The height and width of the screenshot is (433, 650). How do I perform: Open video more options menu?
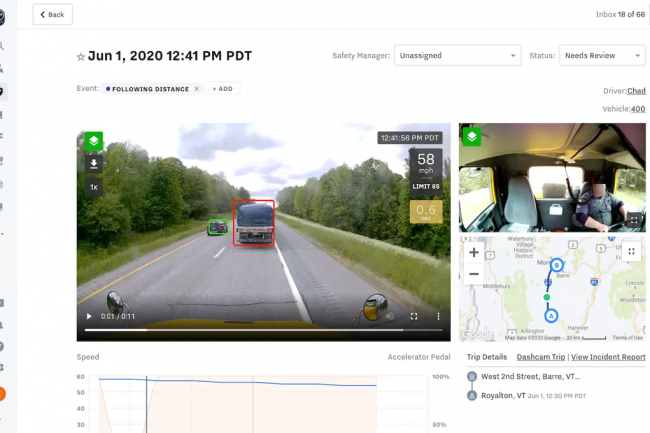(x=438, y=317)
